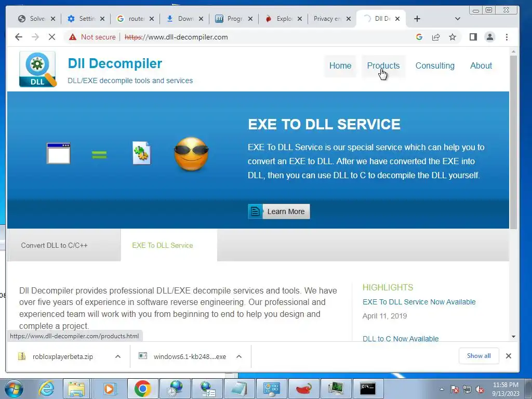Open Windows Media Player from taskbar
The image size is (532, 399).
(109, 389)
